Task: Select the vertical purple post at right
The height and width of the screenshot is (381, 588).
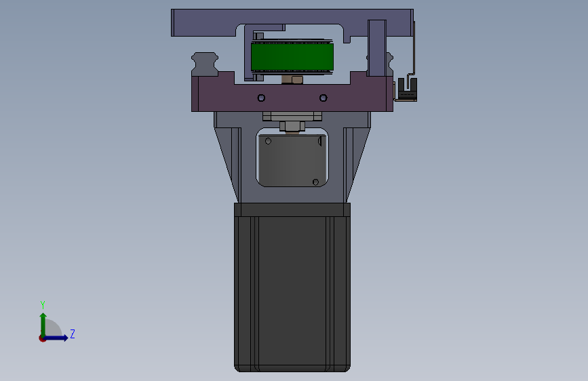Action: click(377, 48)
